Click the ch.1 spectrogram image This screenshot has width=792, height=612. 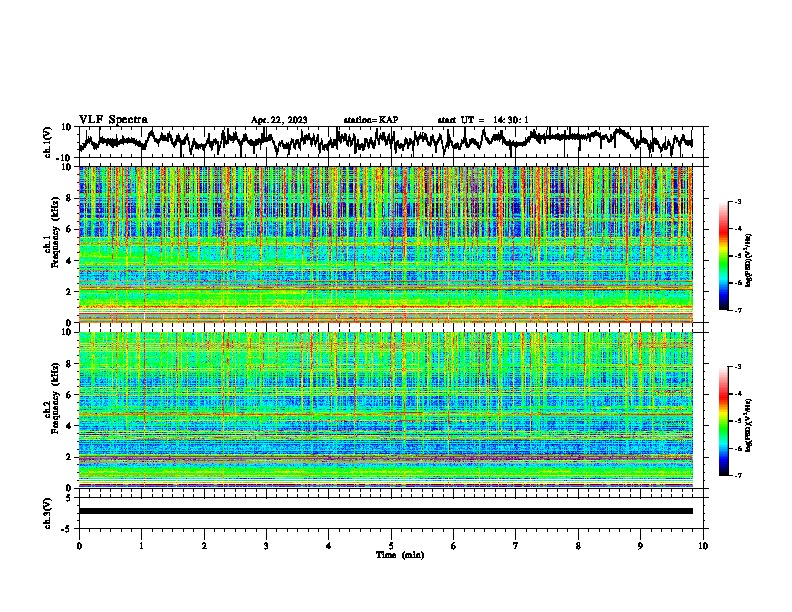tap(385, 244)
